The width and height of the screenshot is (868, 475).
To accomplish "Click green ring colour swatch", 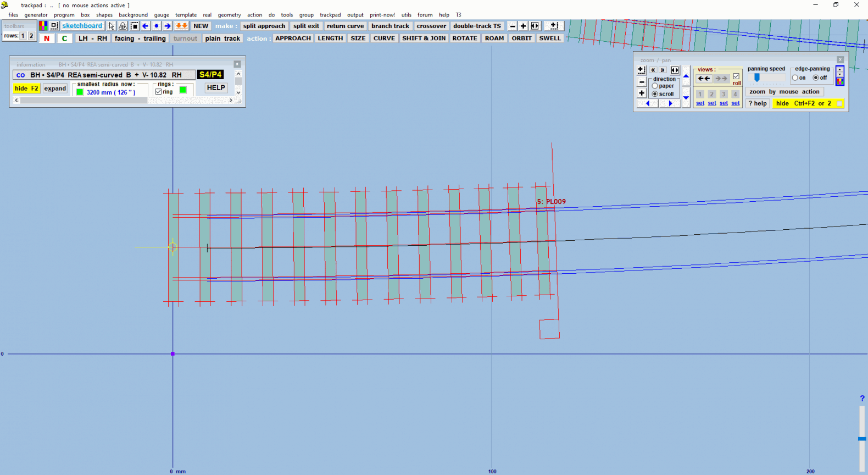I will (x=183, y=90).
